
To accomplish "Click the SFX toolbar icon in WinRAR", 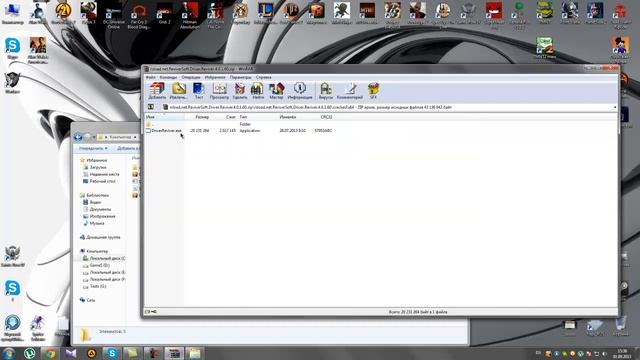I will [x=373, y=91].
